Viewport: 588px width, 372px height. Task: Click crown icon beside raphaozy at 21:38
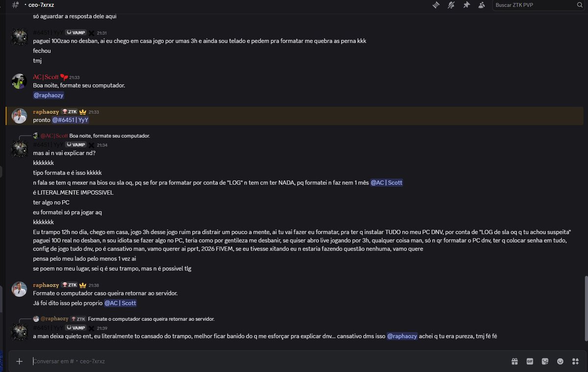point(83,285)
